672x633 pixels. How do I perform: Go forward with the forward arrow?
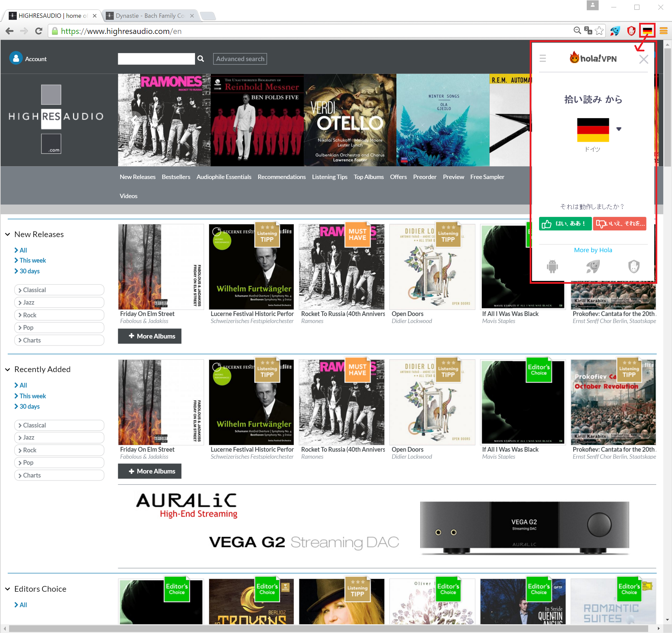pyautogui.click(x=24, y=31)
